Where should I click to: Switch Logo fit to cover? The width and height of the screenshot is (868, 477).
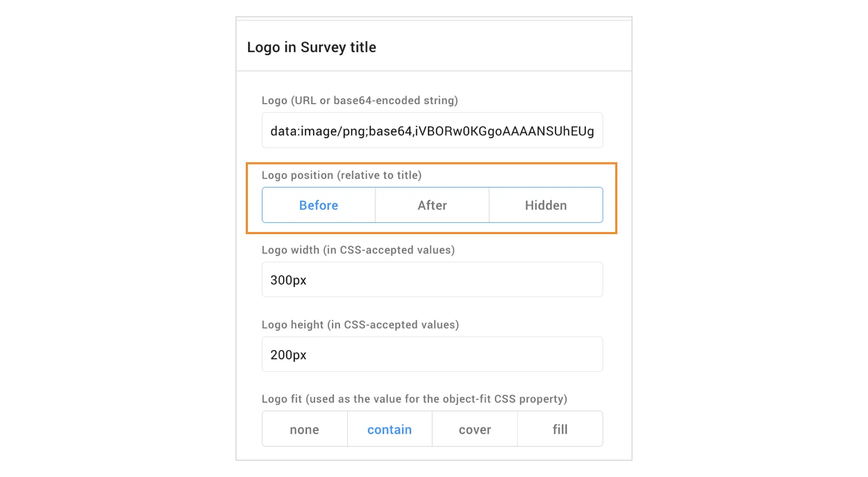(x=475, y=429)
